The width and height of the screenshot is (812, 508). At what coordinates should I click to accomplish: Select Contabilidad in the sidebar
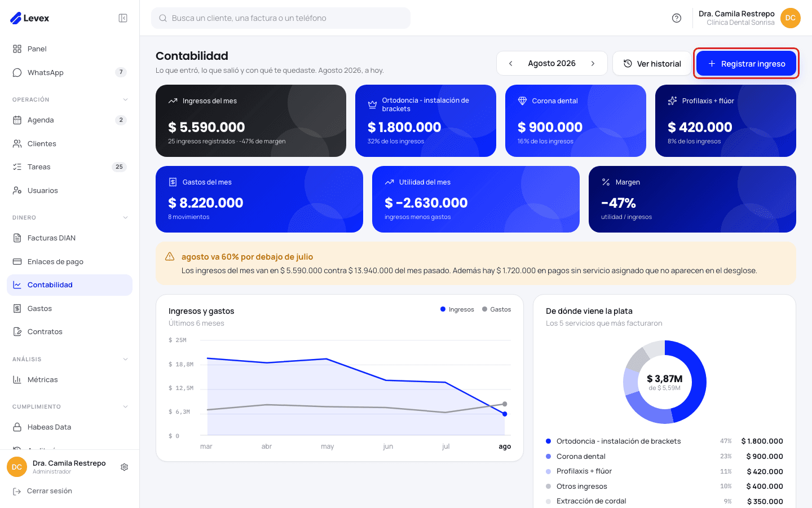coord(69,285)
